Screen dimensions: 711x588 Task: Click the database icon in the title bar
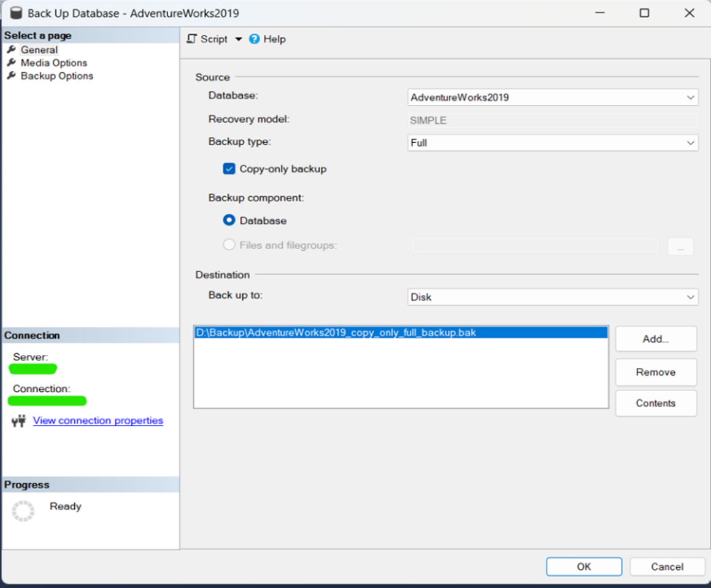(x=16, y=13)
